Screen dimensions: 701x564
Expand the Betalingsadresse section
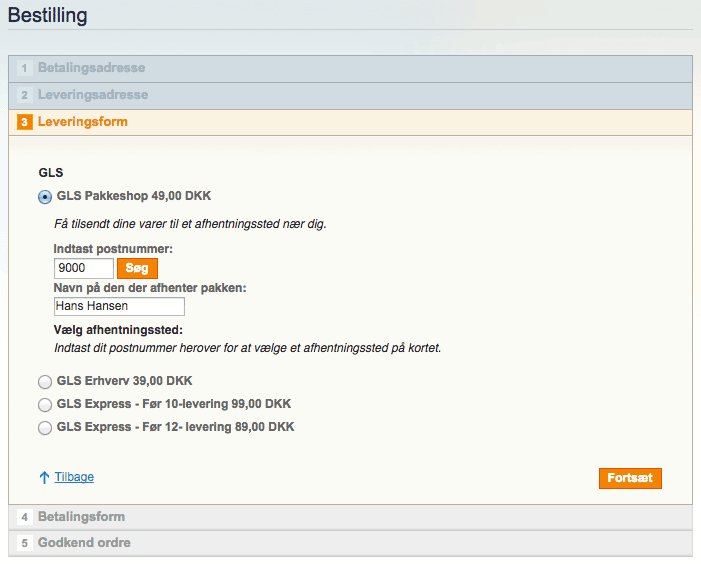point(91,69)
